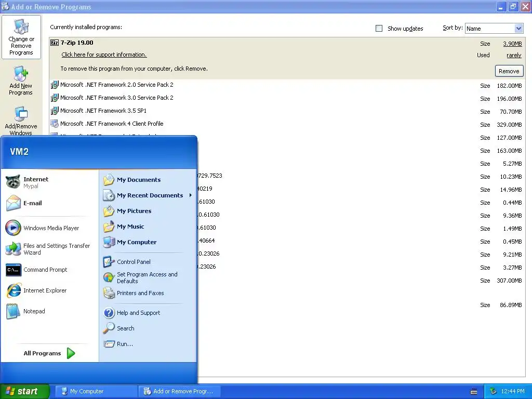The height and width of the screenshot is (399, 532).
Task: Click the 3.90MB size link
Action: [x=512, y=44]
